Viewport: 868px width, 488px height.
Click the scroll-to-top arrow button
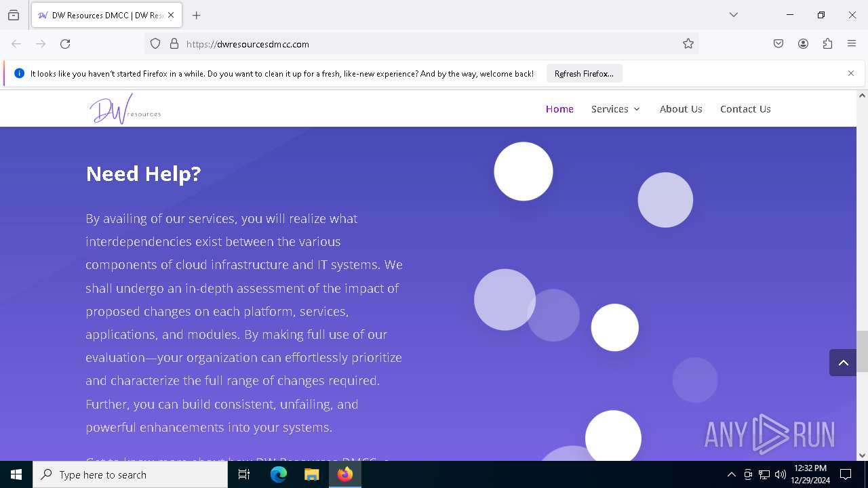pos(843,363)
